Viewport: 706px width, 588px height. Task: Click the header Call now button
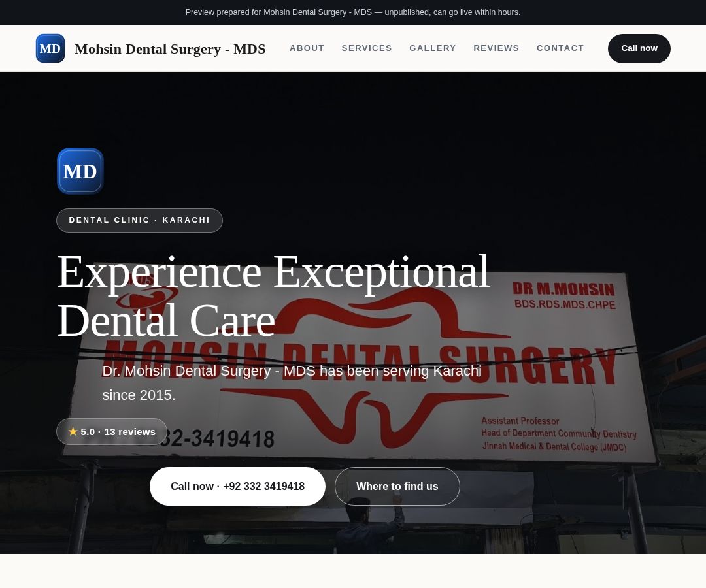tap(639, 48)
